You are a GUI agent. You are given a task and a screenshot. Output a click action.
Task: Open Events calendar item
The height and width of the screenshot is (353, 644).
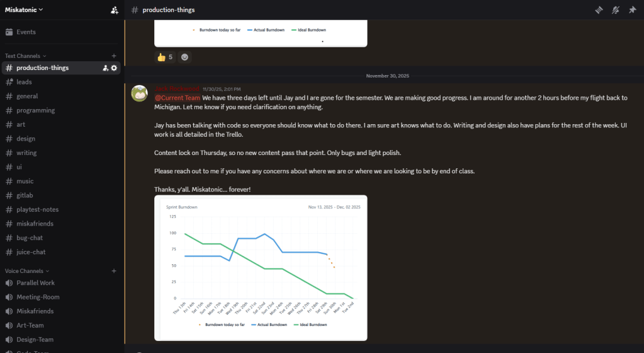[x=26, y=32]
